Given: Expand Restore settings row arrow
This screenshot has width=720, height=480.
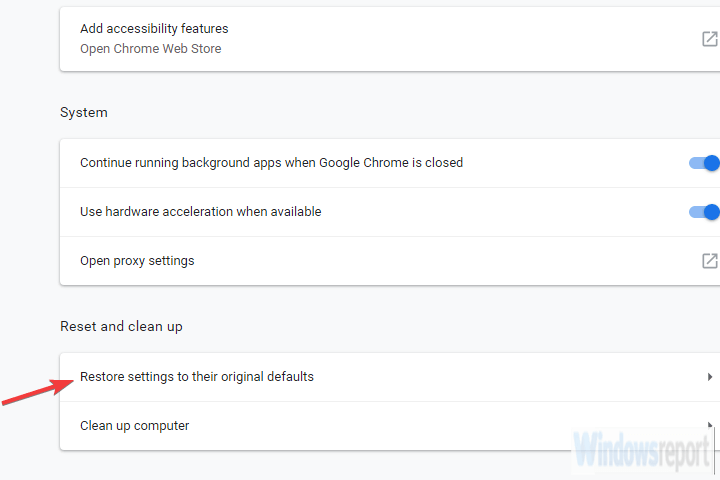Looking at the screenshot, I should click(710, 377).
